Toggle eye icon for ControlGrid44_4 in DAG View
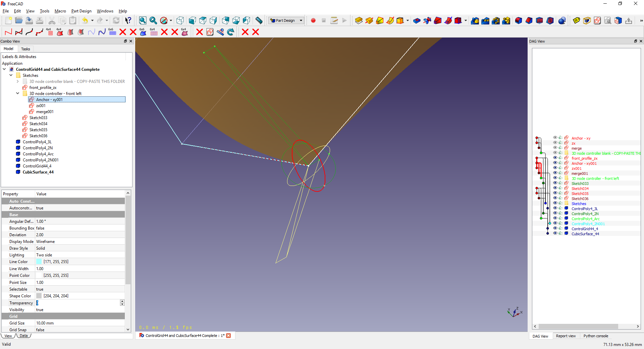 (x=555, y=228)
